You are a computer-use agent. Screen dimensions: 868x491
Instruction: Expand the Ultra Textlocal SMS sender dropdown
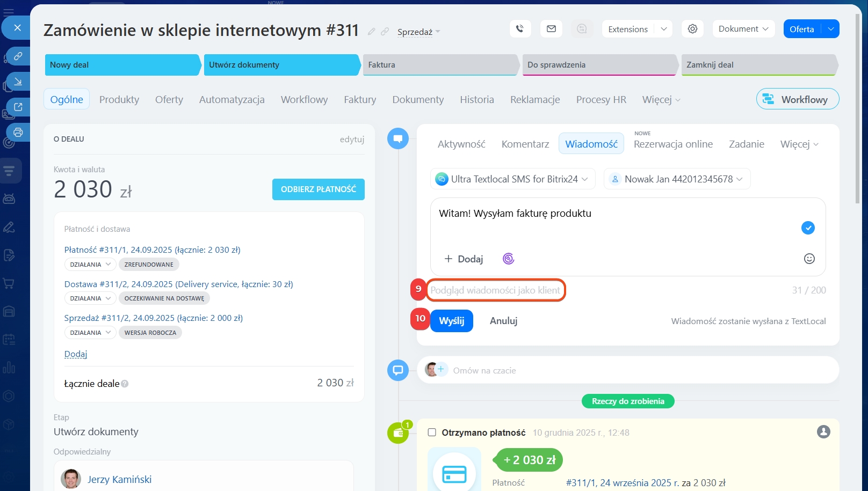[x=513, y=179]
